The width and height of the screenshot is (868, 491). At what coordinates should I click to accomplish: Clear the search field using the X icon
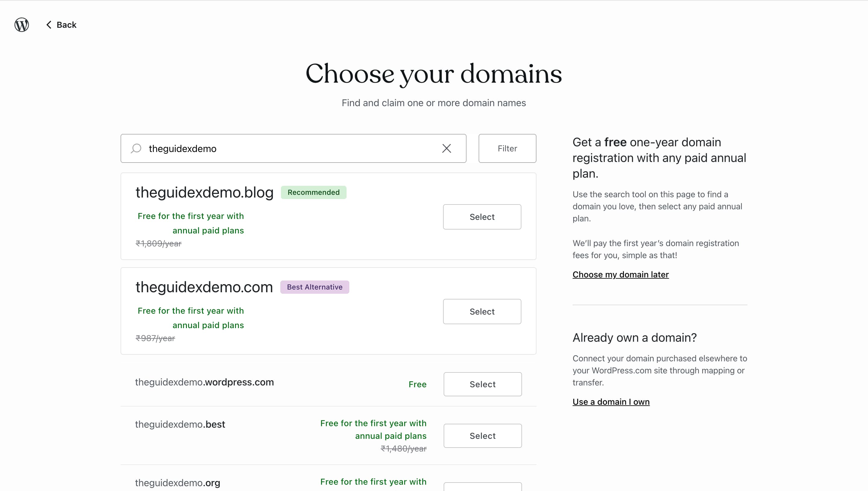446,148
